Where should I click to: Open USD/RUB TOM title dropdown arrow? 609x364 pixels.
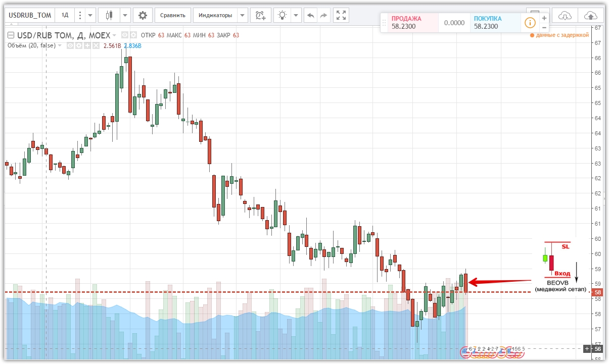[114, 35]
